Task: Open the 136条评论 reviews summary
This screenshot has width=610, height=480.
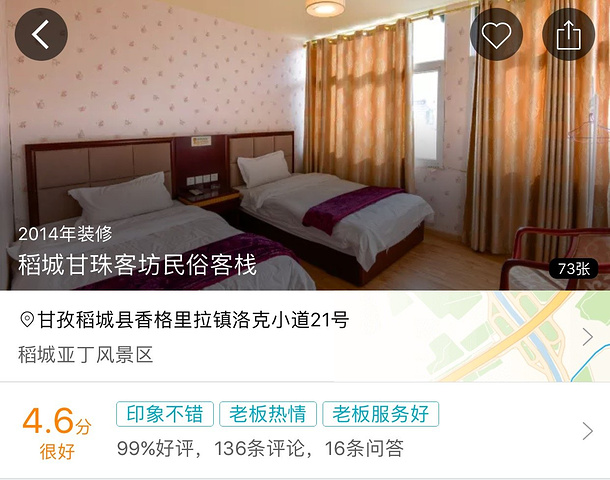Action: [259, 448]
